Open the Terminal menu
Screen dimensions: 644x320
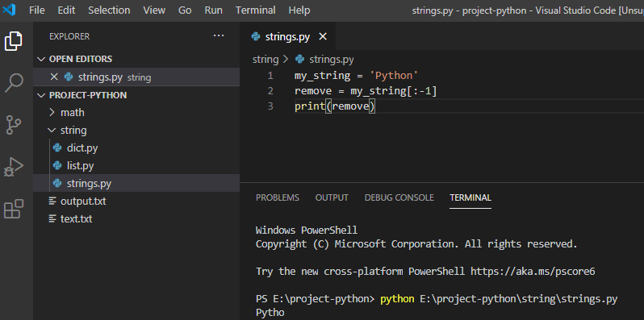[x=256, y=10]
